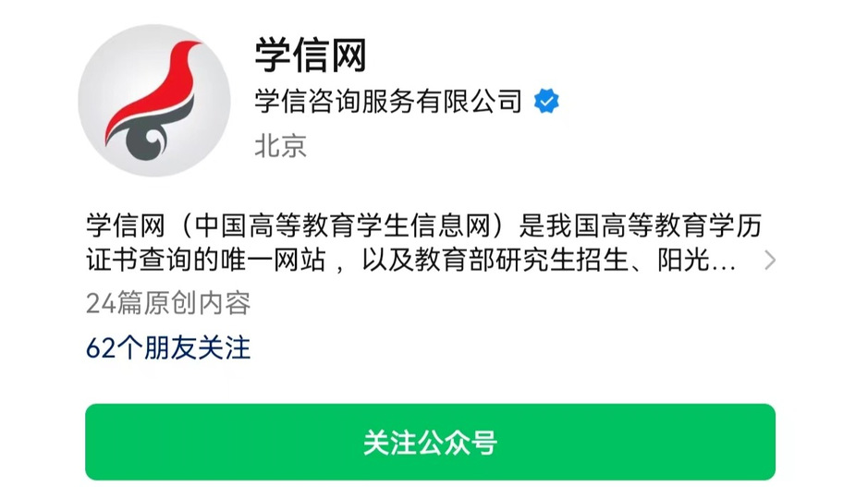
Task: Tap the 学信咨询服务有限公司 company name
Action: pyautogui.click(x=388, y=102)
